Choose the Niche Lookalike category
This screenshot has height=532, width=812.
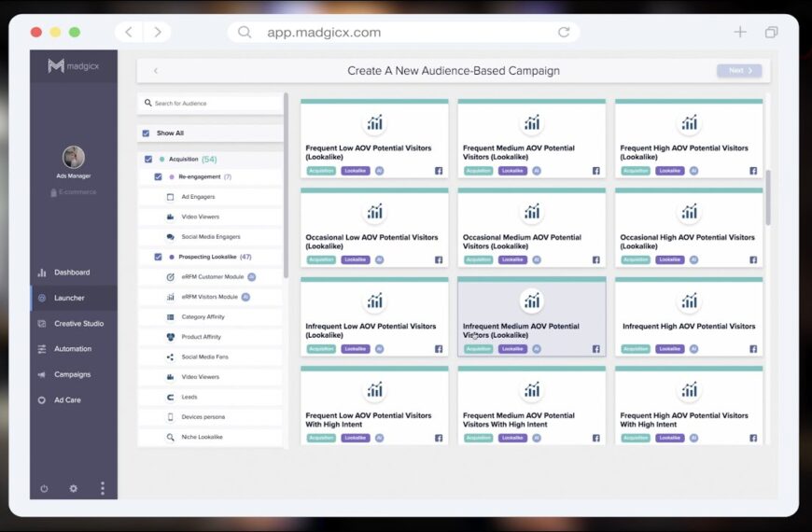202,437
